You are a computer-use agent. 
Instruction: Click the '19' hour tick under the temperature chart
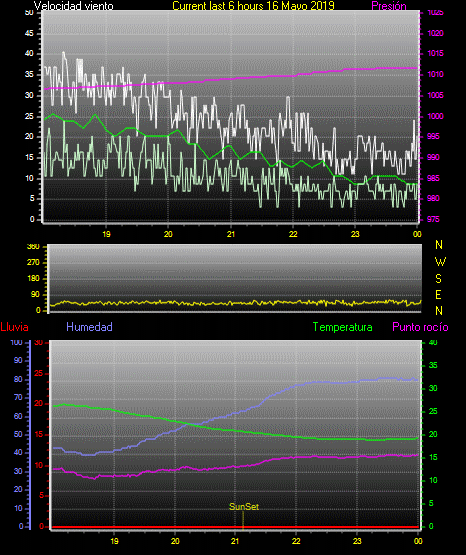pyautogui.click(x=114, y=541)
